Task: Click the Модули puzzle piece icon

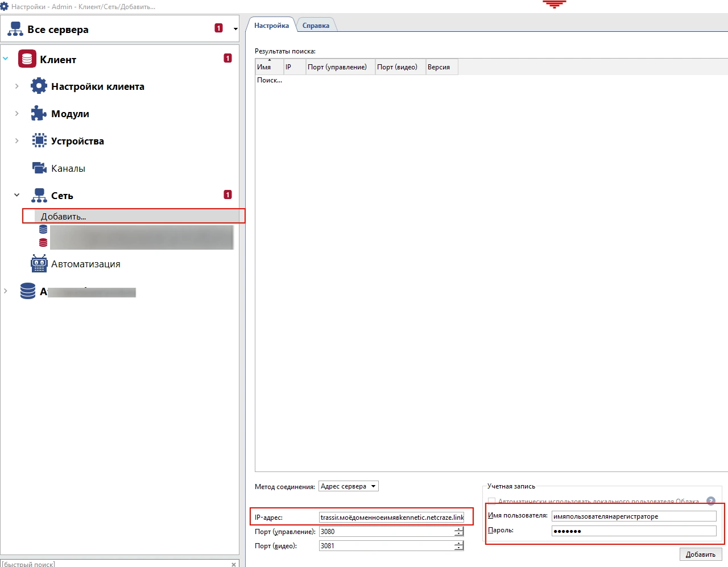Action: (39, 114)
